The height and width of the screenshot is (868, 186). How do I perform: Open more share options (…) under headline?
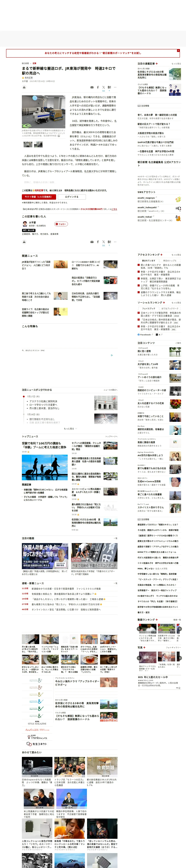coord(115,87)
